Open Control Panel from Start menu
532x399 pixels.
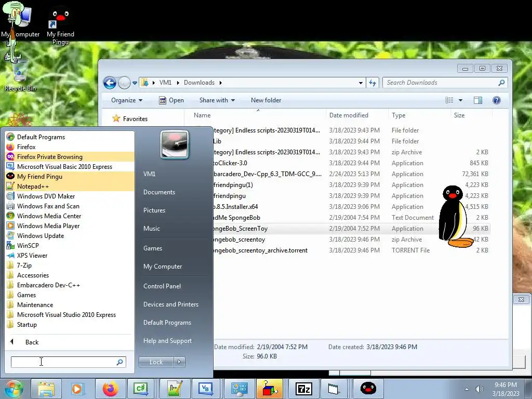point(162,286)
